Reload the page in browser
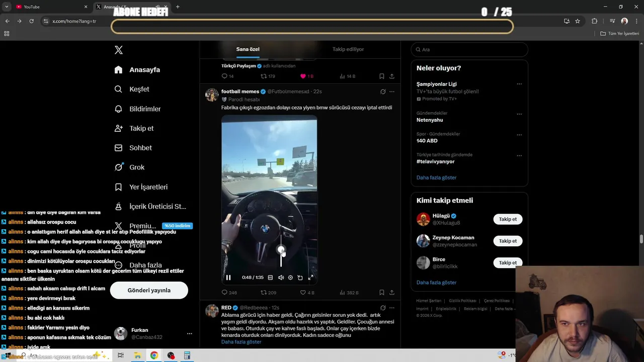Screen dimensions: 644x362 pyautogui.click(x=31, y=21)
